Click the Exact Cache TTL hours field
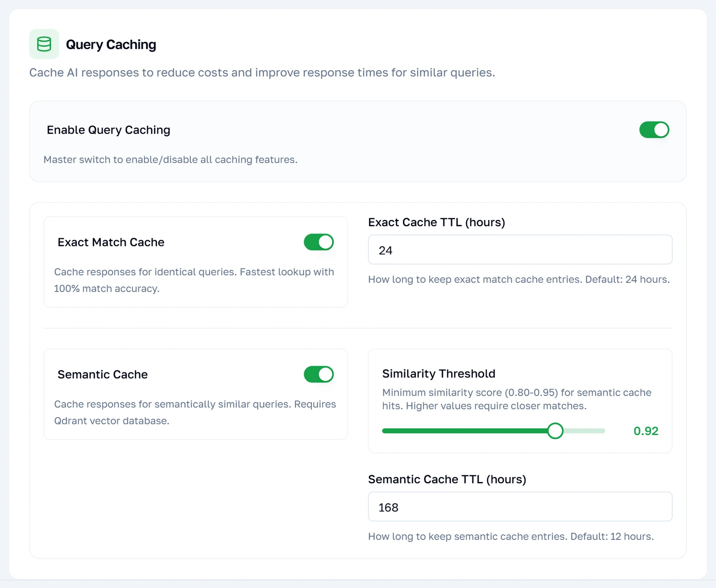This screenshot has width=716, height=588. click(520, 250)
